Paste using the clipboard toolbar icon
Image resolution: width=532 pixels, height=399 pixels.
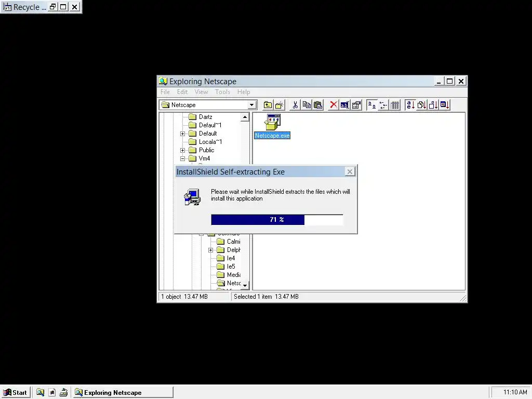click(318, 105)
